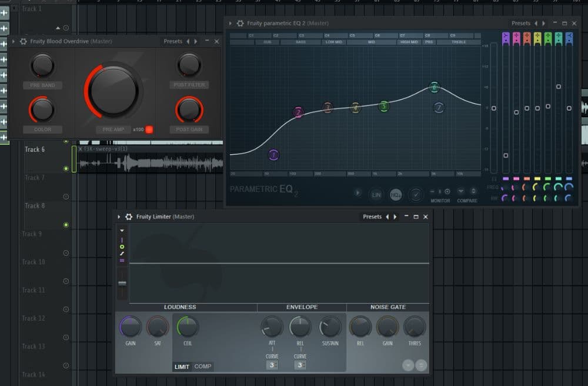Go to previous preset in Fruity Limiter
Viewport: 588px width, 386px height.
click(x=387, y=217)
